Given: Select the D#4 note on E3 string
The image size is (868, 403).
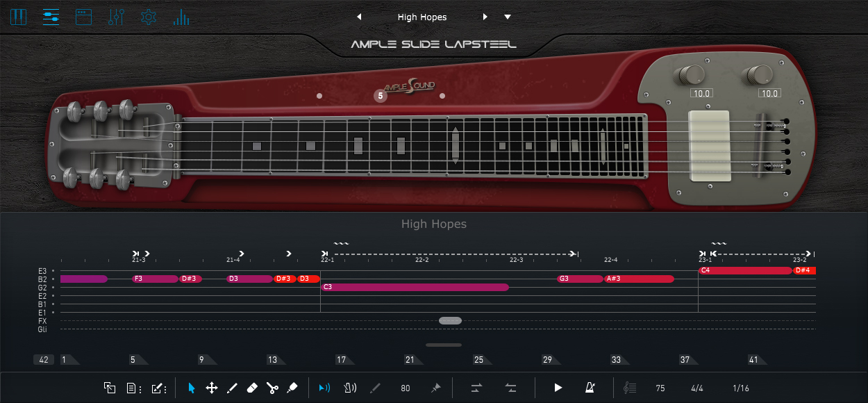Looking at the screenshot, I should pos(804,270).
